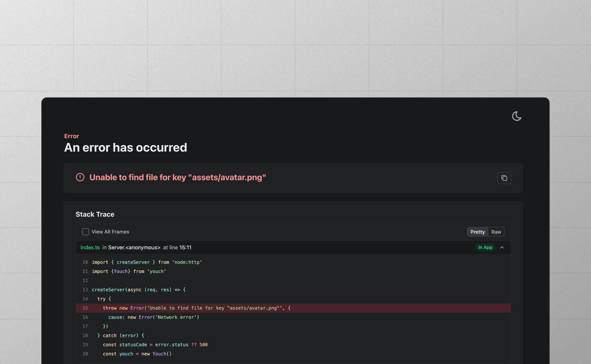Click line 16 with the Network error cause
This screenshot has height=364, width=591.
tap(154, 317)
